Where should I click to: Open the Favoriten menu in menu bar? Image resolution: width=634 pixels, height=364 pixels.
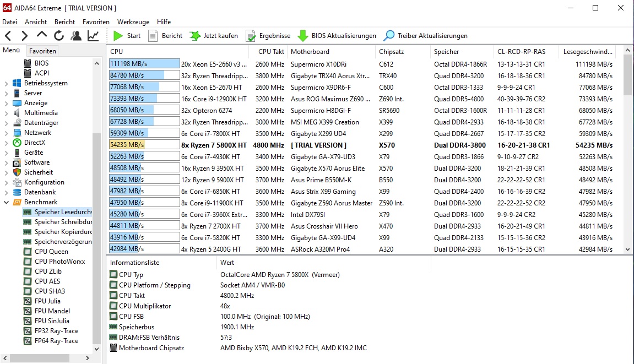[96, 22]
